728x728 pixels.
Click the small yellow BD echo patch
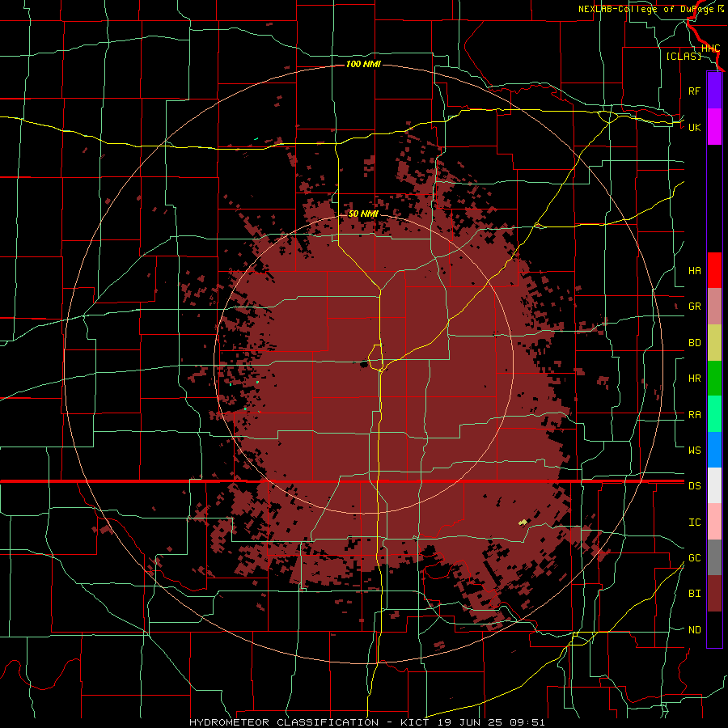click(523, 523)
